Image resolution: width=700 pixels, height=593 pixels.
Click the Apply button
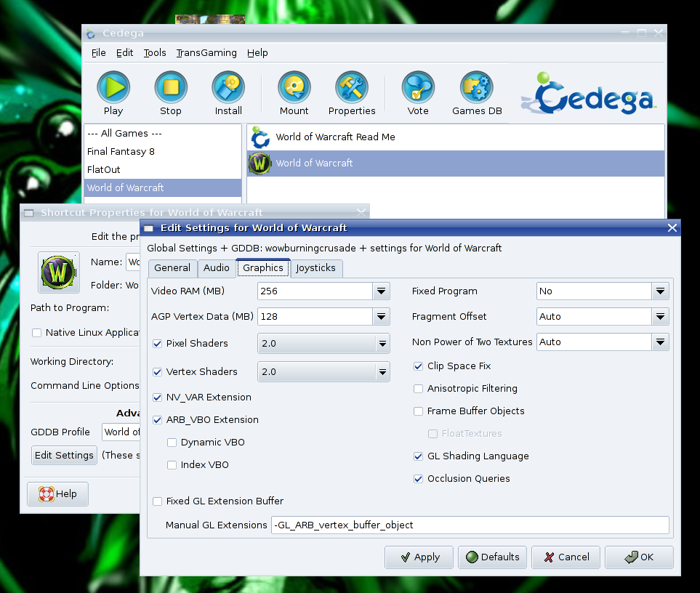coord(419,557)
